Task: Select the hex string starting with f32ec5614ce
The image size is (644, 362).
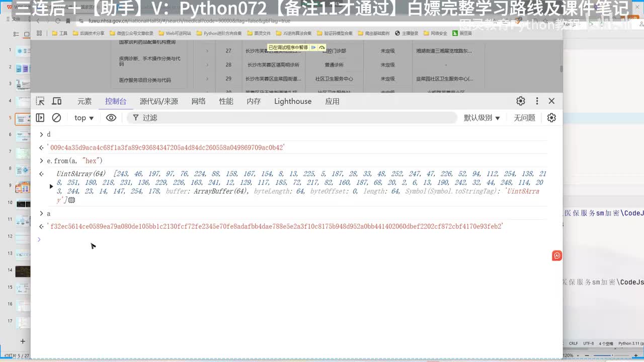Action: tap(275, 227)
